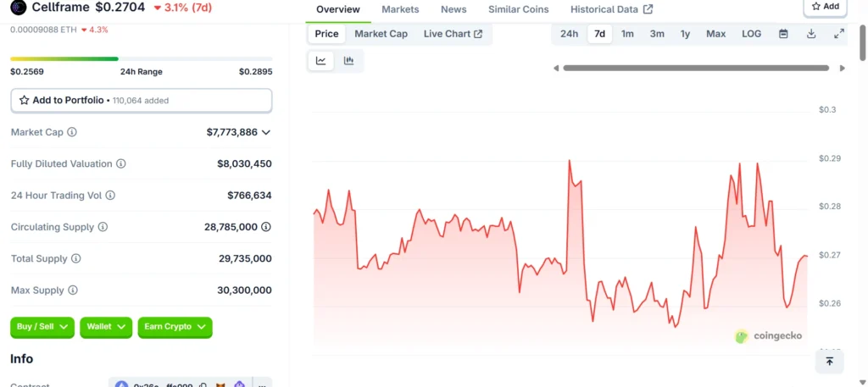Set chart range to 24h
Image resolution: width=868 pixels, height=387 pixels.
[x=569, y=34]
